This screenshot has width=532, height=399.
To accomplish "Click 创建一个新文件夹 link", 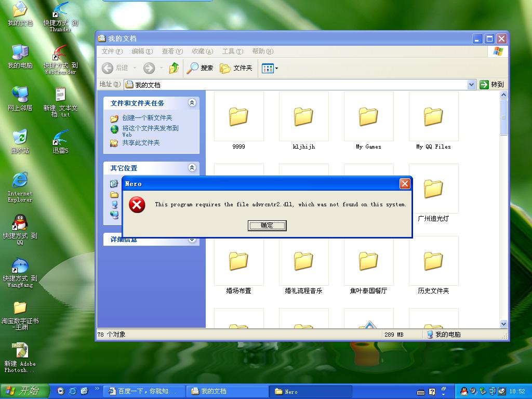I will [x=147, y=118].
